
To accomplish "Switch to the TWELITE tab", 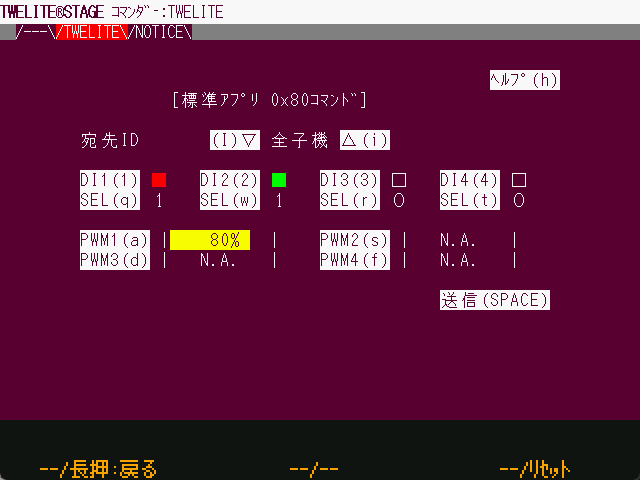I will pyautogui.click(x=93, y=32).
